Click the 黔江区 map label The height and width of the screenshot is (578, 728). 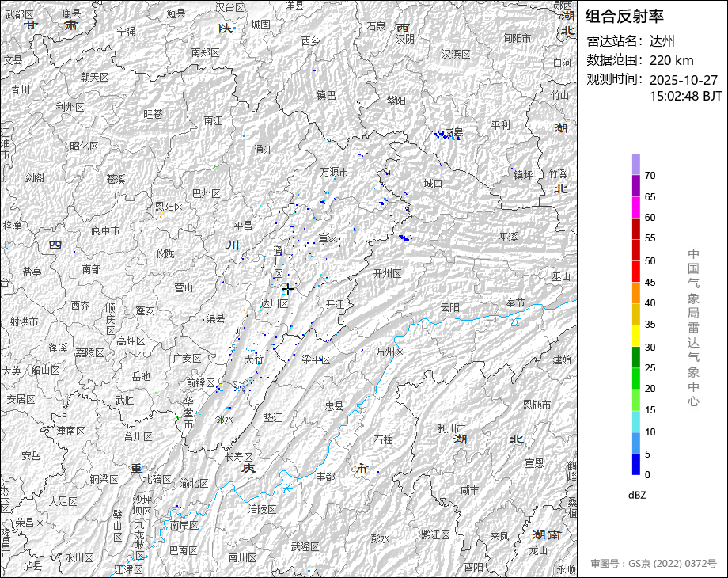pos(435,534)
